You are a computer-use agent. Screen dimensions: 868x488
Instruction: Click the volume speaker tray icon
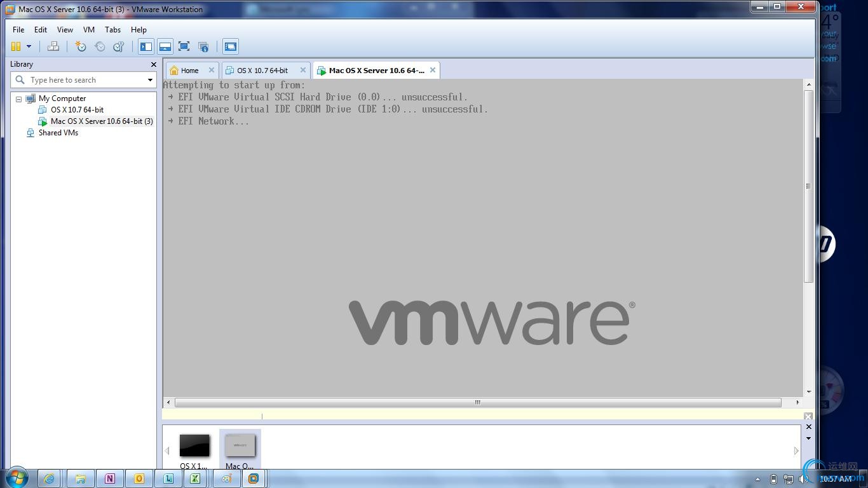[x=804, y=480]
